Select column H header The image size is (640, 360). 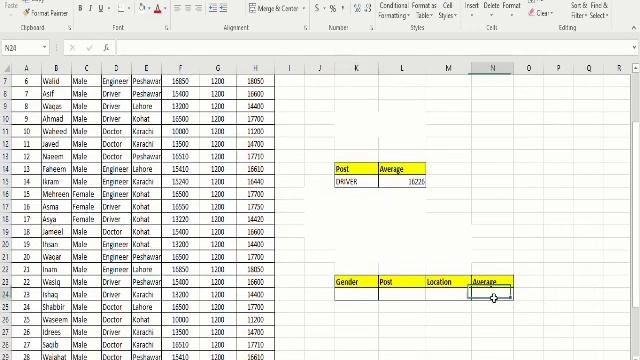click(255, 68)
